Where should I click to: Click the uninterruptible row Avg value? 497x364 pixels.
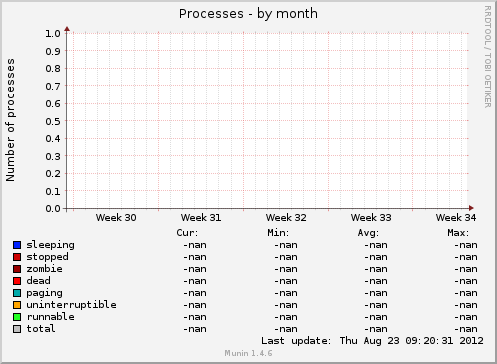(x=376, y=305)
